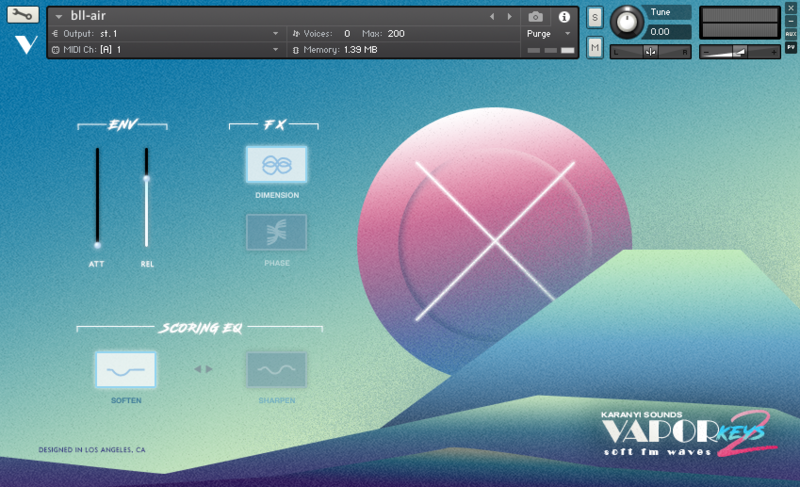Close the instrument with the X button
Viewport: 800px width, 487px height.
(x=791, y=9)
